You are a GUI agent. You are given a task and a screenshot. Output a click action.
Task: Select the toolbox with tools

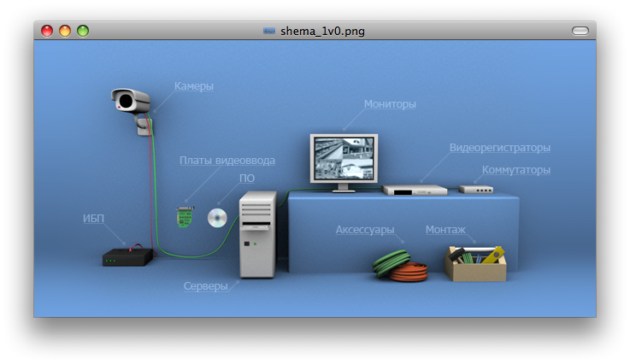pyautogui.click(x=475, y=263)
